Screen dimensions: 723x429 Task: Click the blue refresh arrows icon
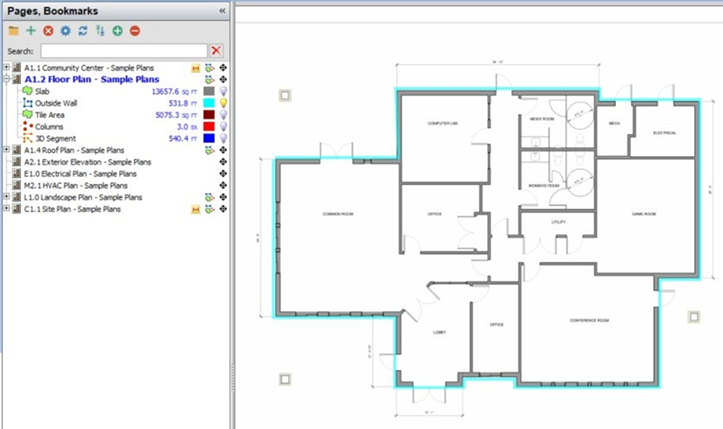[x=83, y=31]
